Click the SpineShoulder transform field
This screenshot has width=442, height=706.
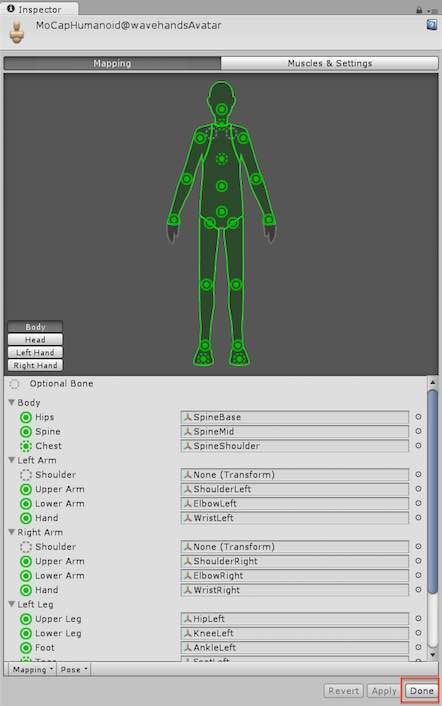tap(295, 446)
